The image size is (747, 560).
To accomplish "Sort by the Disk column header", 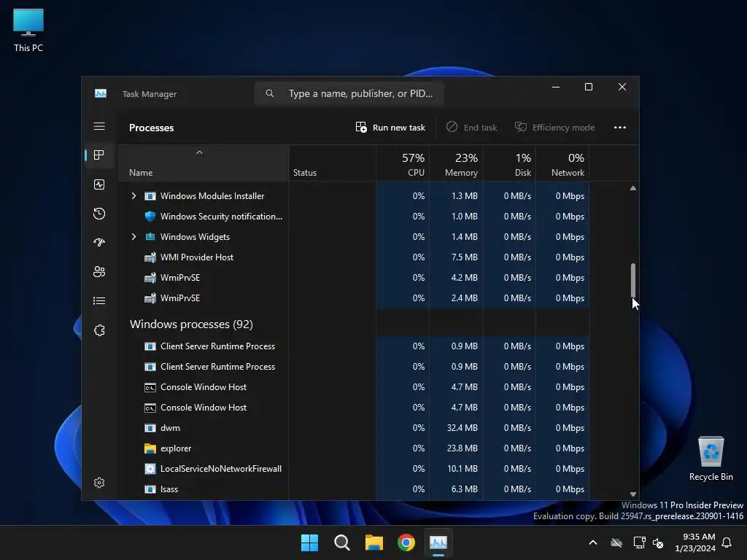I will tap(510, 163).
